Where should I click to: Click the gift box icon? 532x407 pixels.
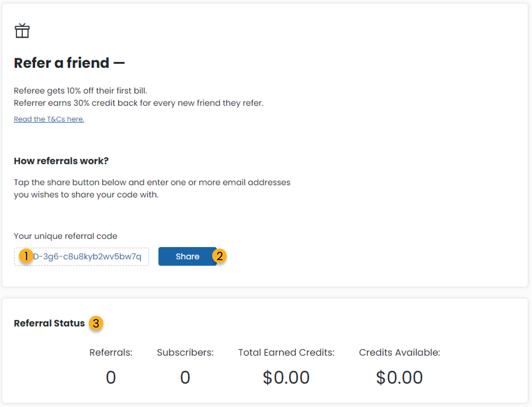coord(22,31)
